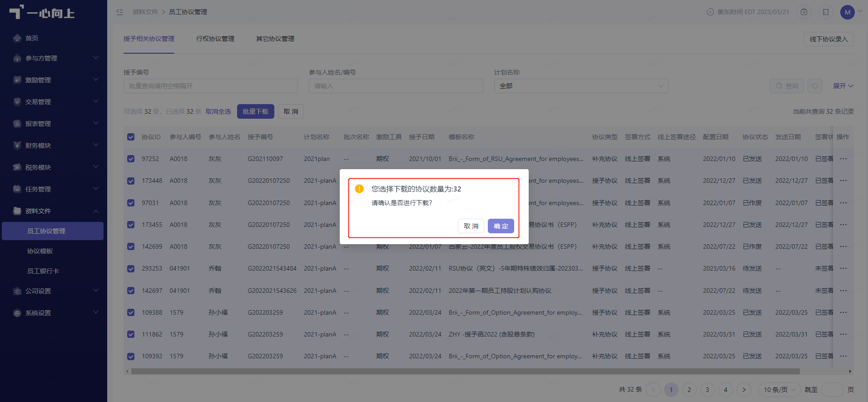Uncheck row 142697 checkbox
The image size is (868, 402).
131,291
